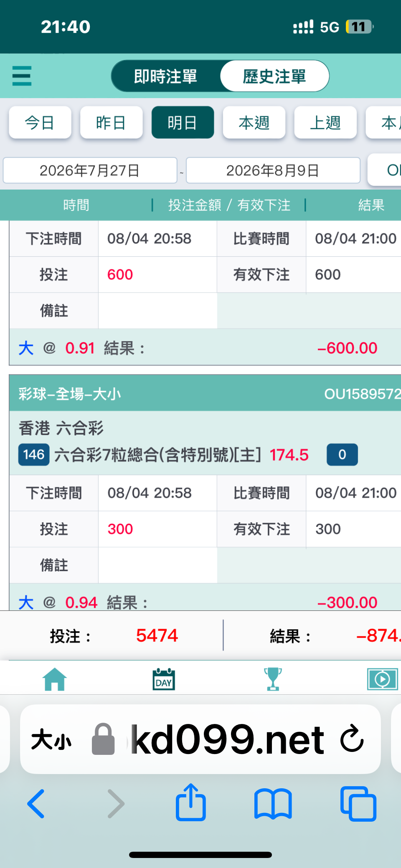This screenshot has width=401, height=868.
Task: Tap the home icon in bottom navigation
Action: 55,679
